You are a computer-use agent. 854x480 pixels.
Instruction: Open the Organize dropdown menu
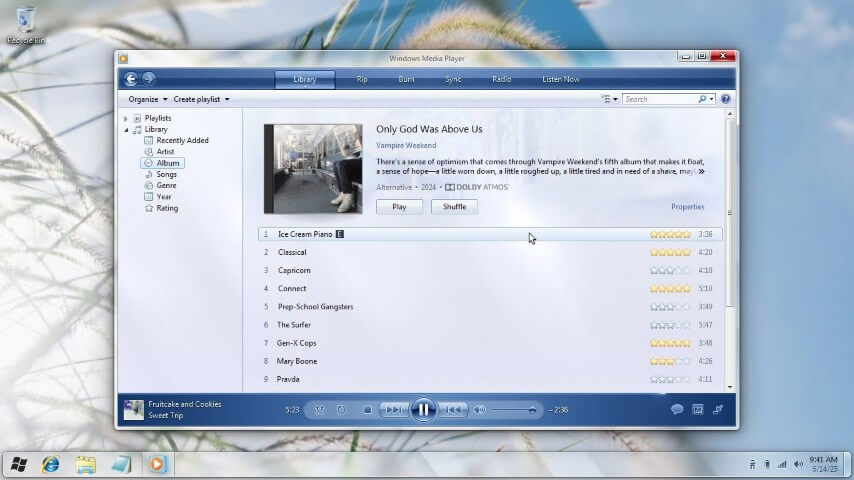(147, 99)
